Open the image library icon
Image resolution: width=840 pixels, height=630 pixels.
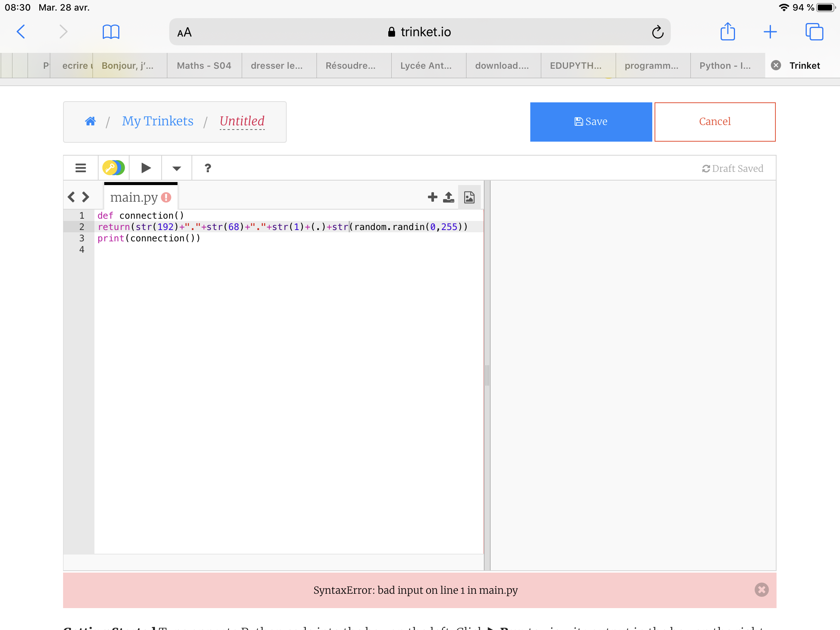[x=469, y=197]
